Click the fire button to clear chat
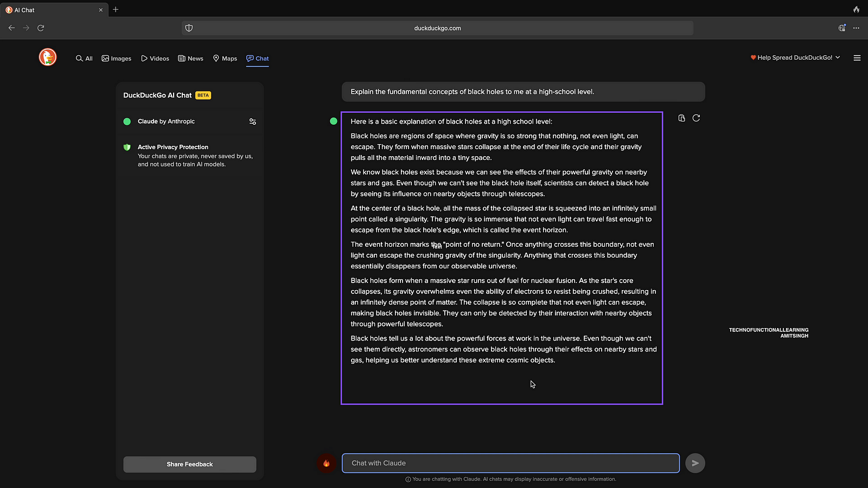The width and height of the screenshot is (868, 488). pyautogui.click(x=326, y=463)
